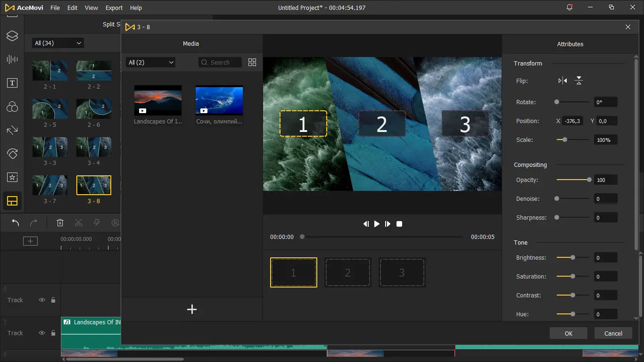Adjust the Contrast slider
Image resolution: width=644 pixels, height=362 pixels.
(573, 295)
